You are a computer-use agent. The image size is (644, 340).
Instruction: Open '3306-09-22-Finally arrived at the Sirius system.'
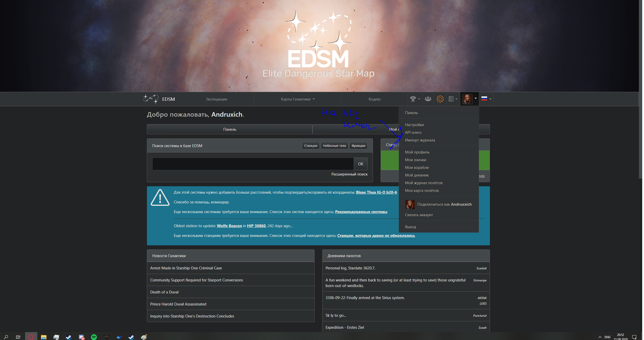[x=365, y=298]
